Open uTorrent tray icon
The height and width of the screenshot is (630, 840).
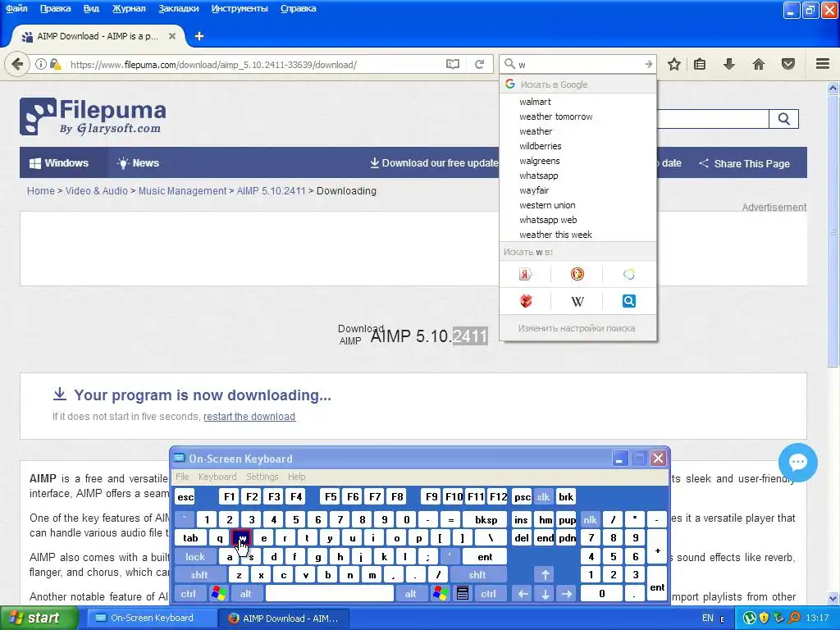(750, 619)
